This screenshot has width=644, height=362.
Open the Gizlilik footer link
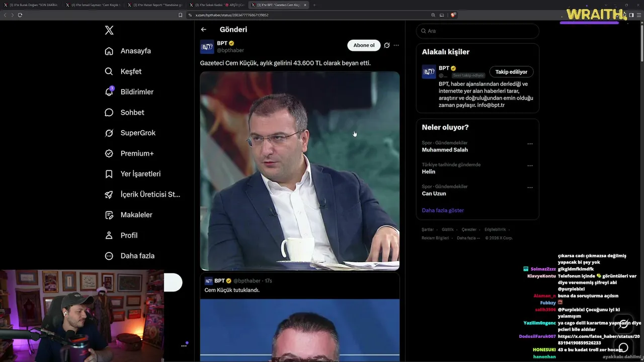(x=448, y=230)
